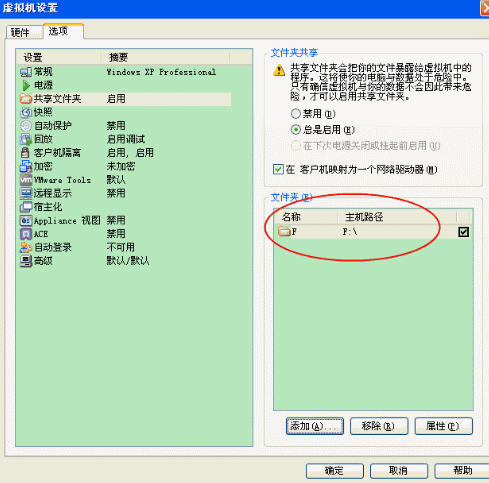Click the Name (名称) column header
This screenshot has height=483, width=489.
point(306,217)
